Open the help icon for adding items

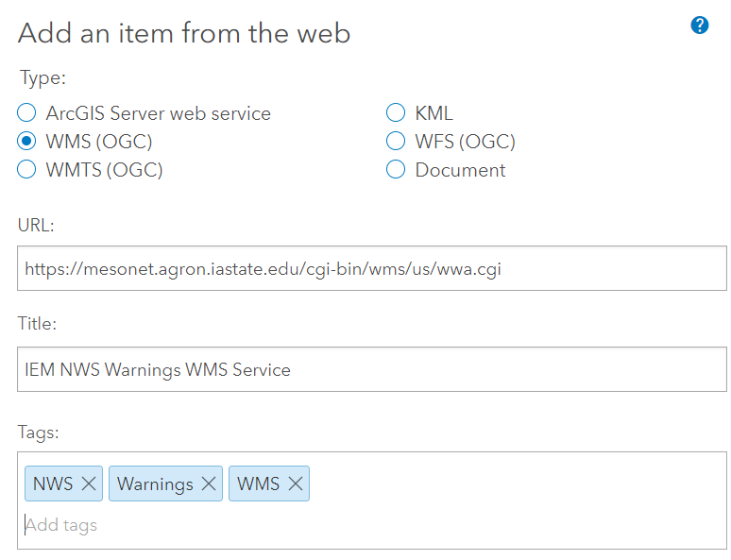pyautogui.click(x=700, y=25)
